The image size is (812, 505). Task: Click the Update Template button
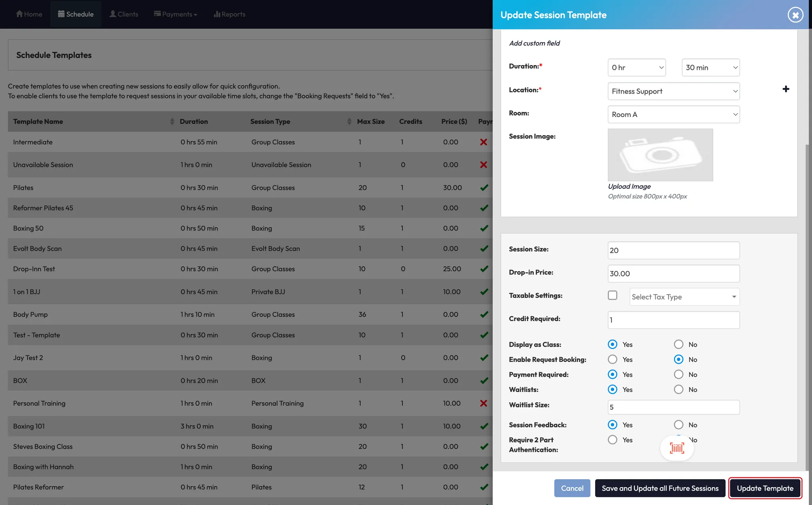coord(765,488)
